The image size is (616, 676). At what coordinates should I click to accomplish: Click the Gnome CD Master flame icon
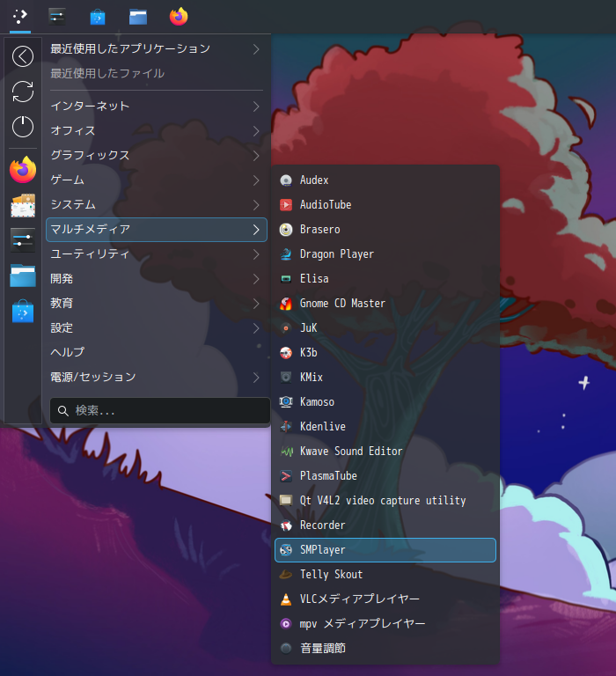(286, 304)
